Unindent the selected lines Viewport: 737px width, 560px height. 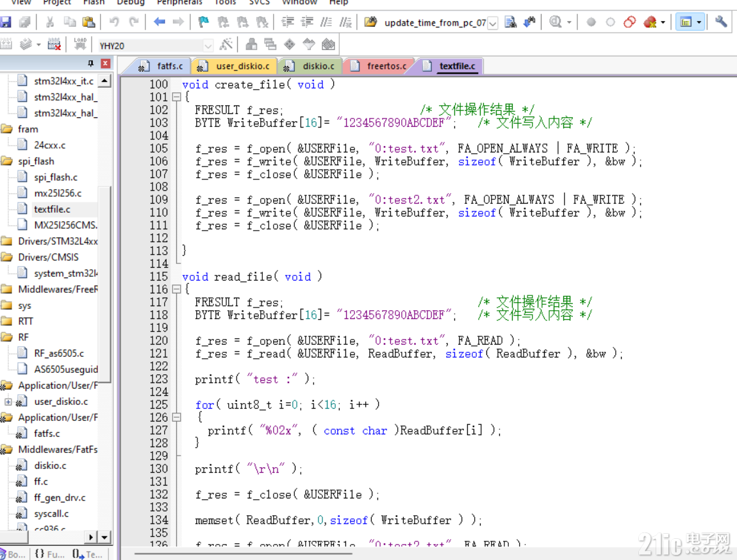point(307,22)
